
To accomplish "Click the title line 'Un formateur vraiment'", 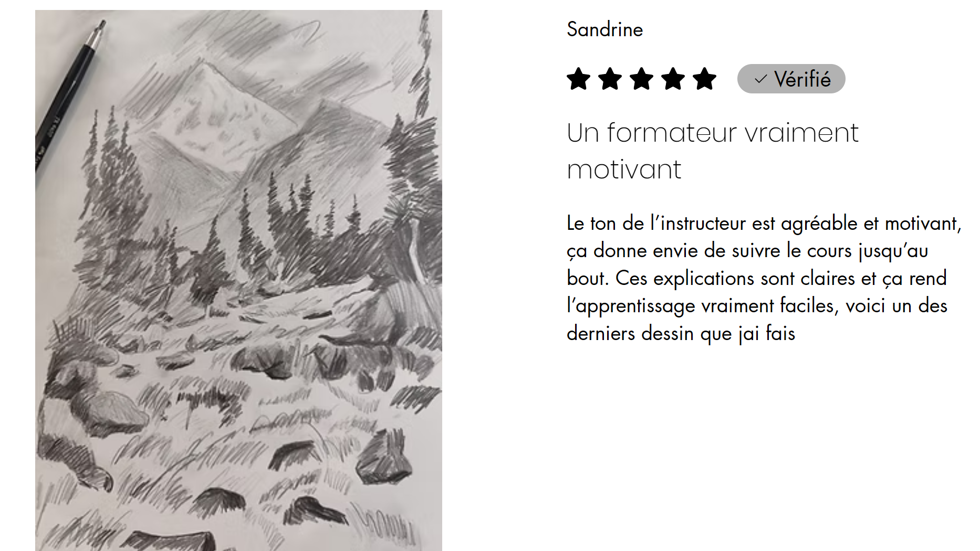I will point(713,133).
